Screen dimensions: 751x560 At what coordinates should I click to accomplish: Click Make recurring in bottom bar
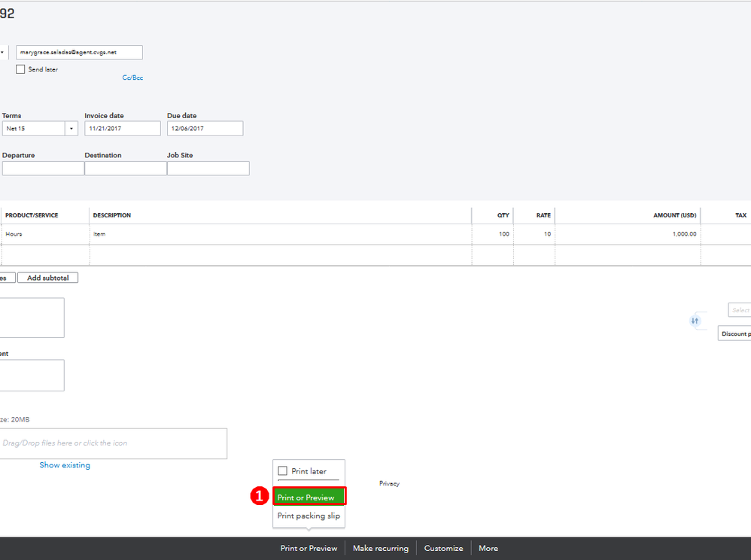pos(381,548)
